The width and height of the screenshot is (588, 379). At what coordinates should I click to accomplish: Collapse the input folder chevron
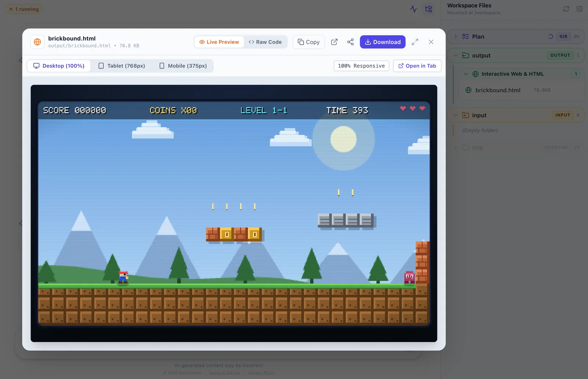[455, 115]
